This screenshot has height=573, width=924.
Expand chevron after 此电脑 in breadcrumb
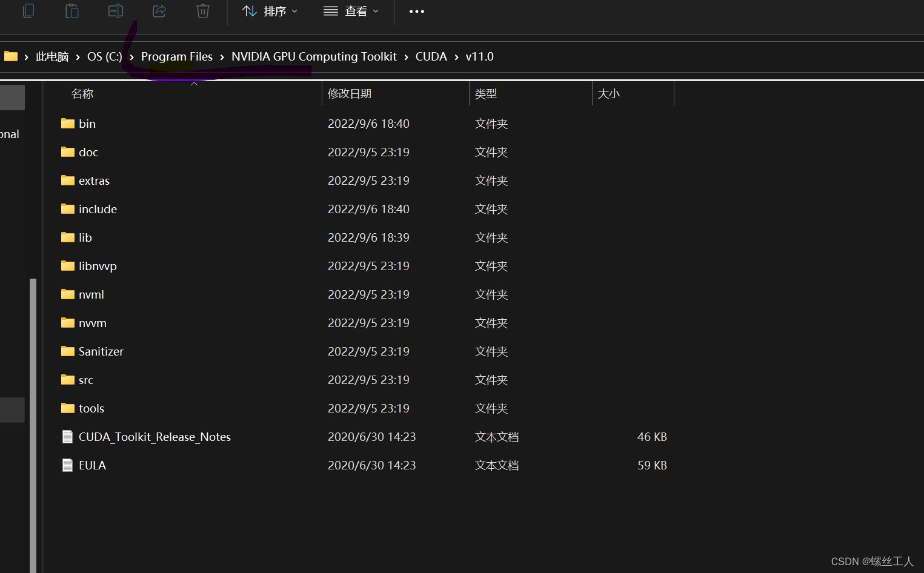click(x=78, y=57)
